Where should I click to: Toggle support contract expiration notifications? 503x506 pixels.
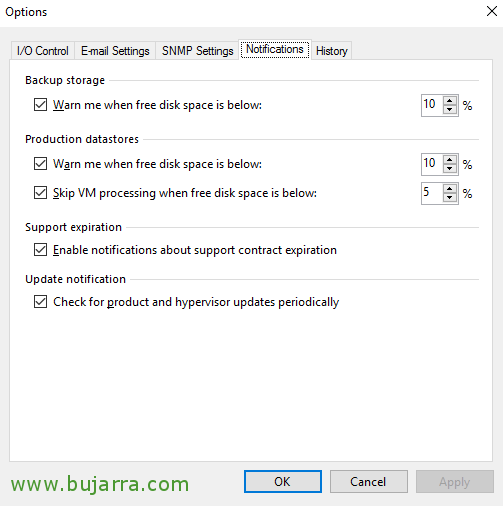pos(40,250)
